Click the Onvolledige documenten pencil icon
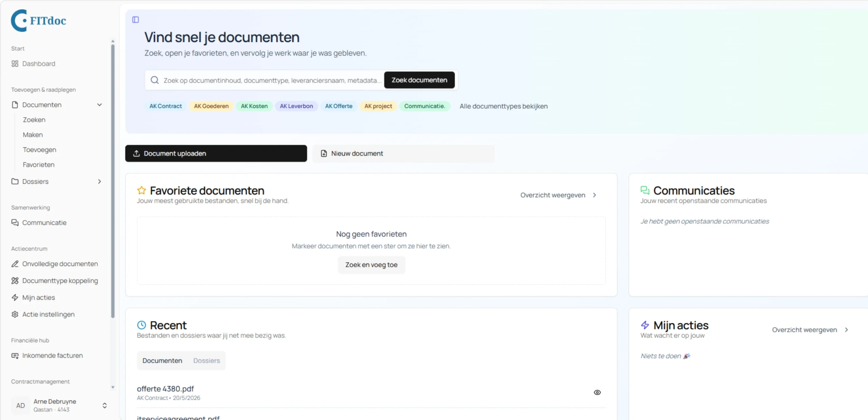868x420 pixels. (x=15, y=264)
